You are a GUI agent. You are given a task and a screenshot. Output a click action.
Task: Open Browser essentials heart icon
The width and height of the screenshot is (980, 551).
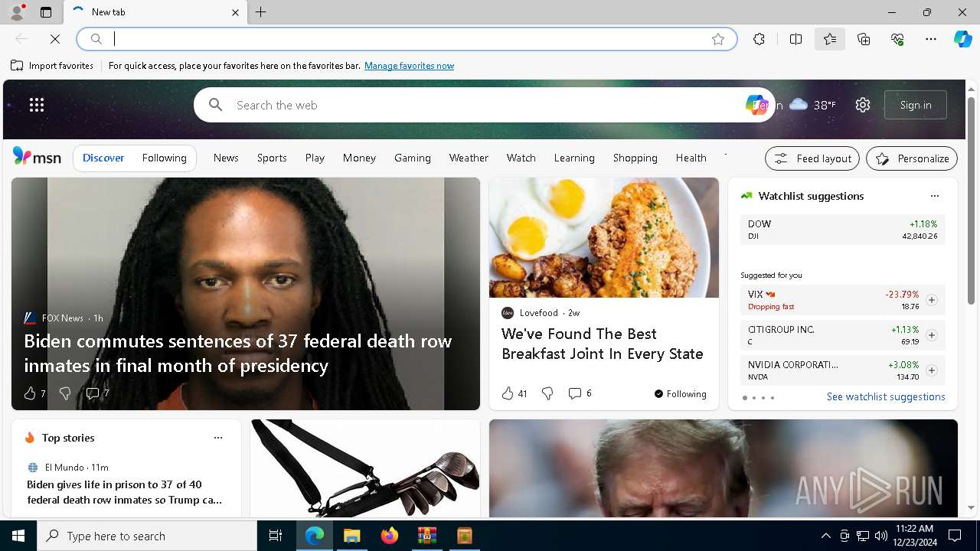[x=897, y=39]
